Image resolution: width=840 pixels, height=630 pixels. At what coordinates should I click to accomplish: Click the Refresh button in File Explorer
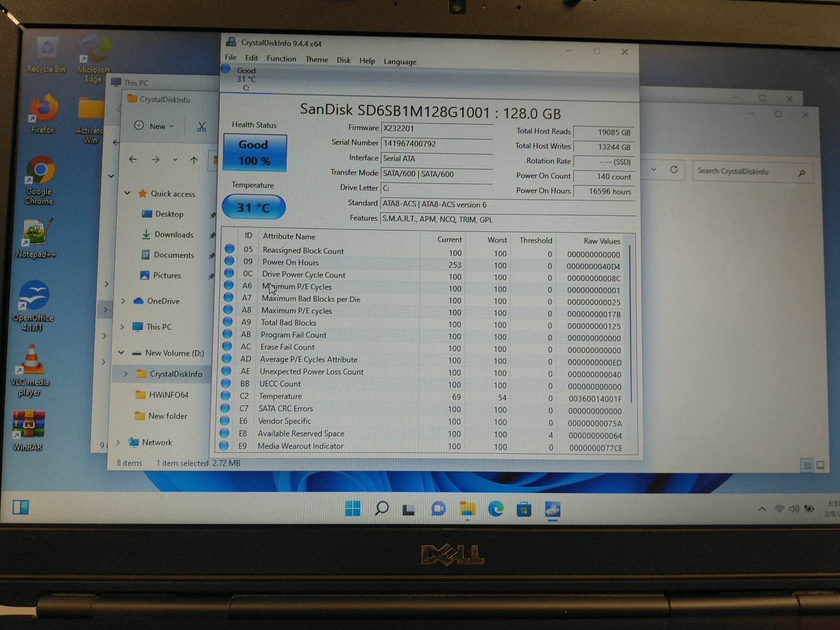(x=674, y=170)
